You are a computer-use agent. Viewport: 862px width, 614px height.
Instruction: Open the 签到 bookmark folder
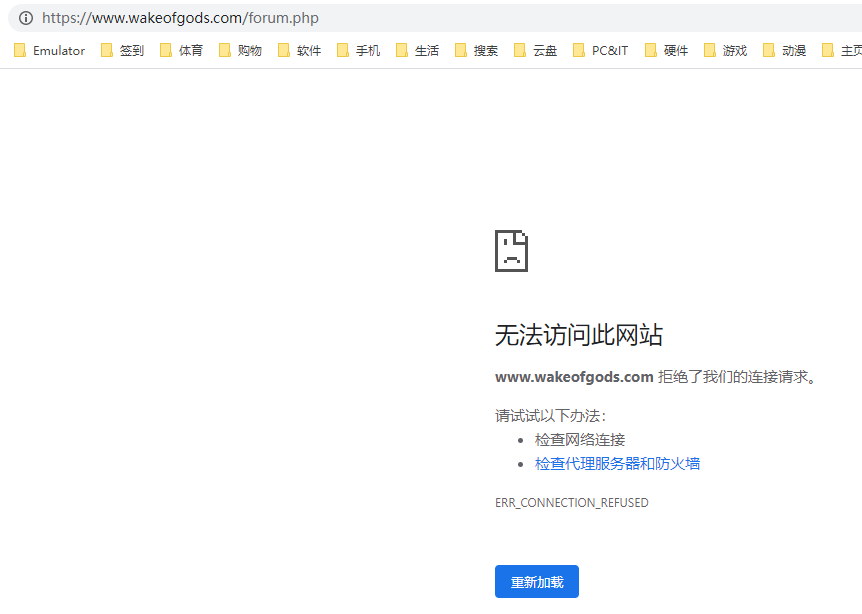[123, 51]
